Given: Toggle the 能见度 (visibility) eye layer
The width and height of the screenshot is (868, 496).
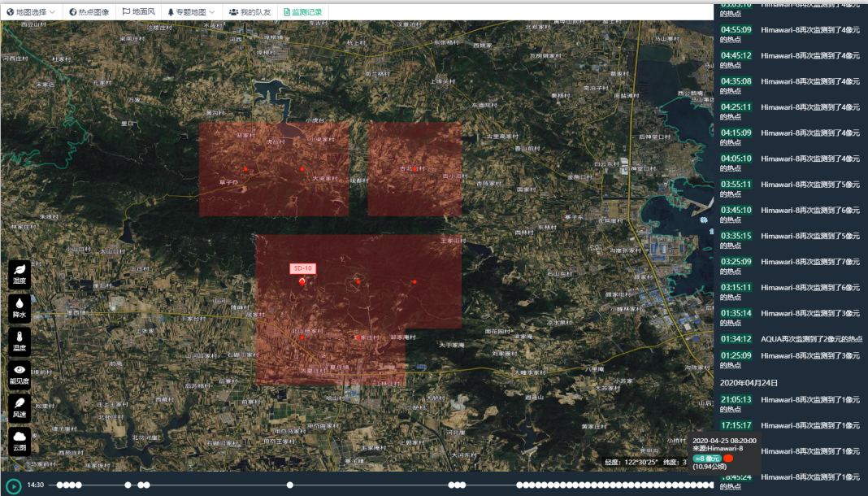Looking at the screenshot, I should [x=20, y=374].
